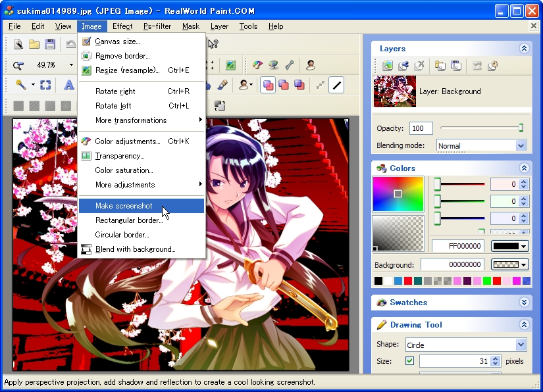
Task: Click the zoom magnifier icon
Action: (18, 65)
